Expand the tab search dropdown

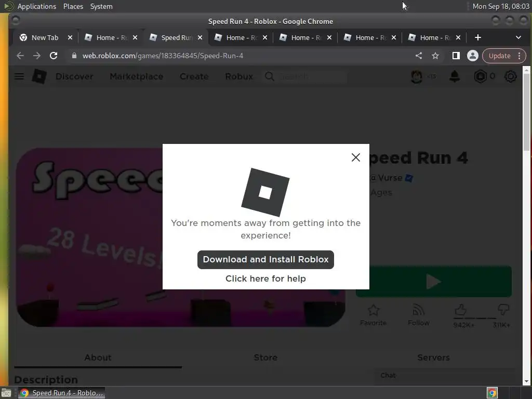518,37
